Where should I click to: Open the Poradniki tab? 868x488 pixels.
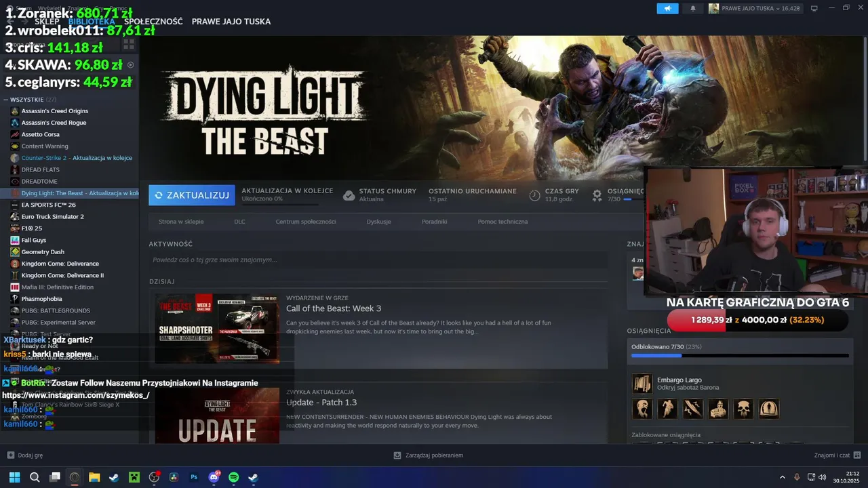(434, 222)
